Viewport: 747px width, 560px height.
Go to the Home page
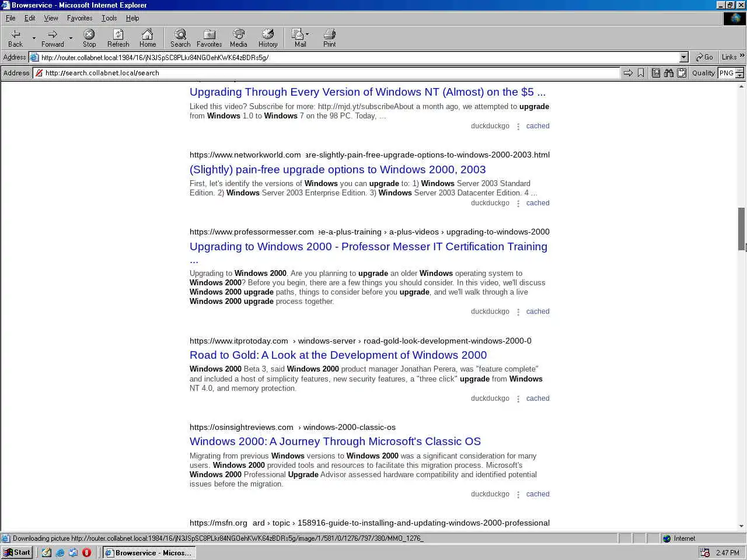(x=148, y=38)
